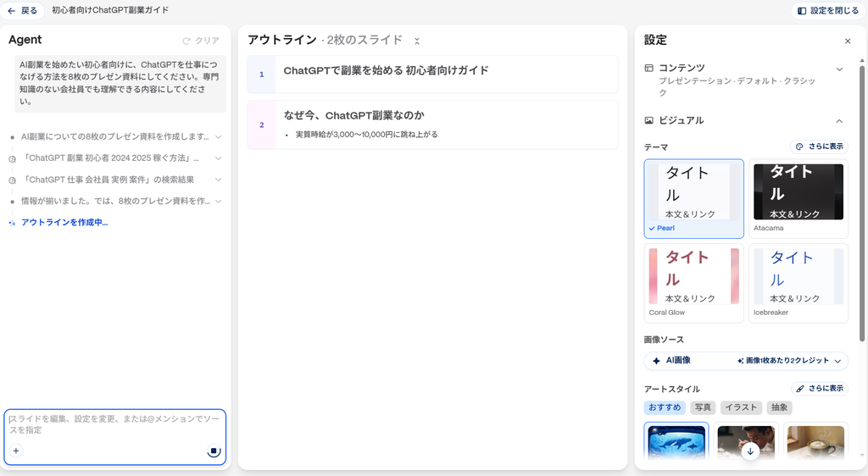Click the stop generation icon in chat box
The width and height of the screenshot is (868, 476).
coord(214,451)
